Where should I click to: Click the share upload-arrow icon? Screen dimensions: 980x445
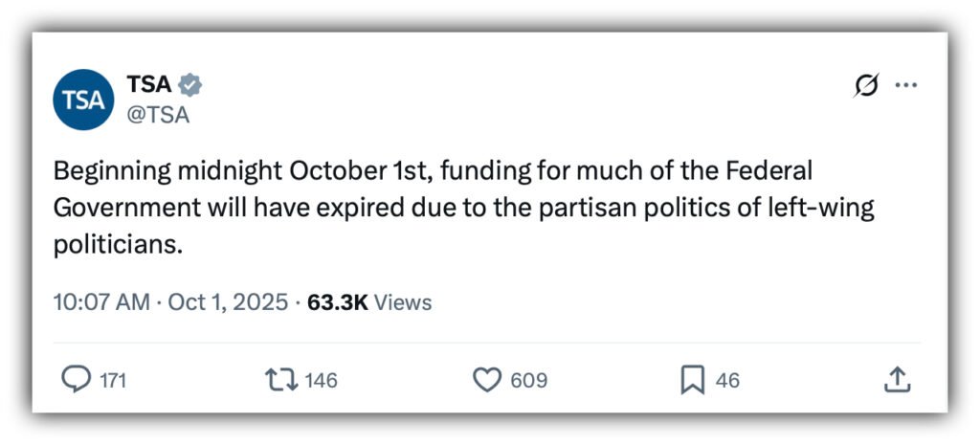pyautogui.click(x=896, y=380)
